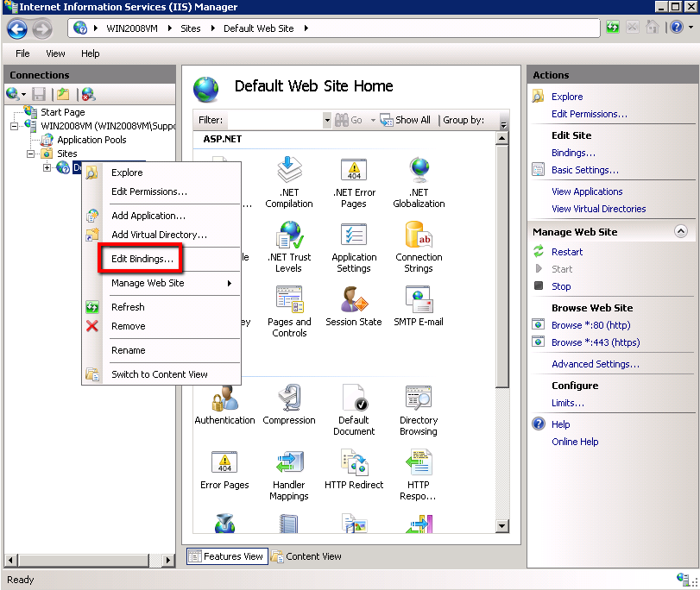Image resolution: width=700 pixels, height=590 pixels.
Task: Click features list scroll down arrow
Action: coord(502,526)
